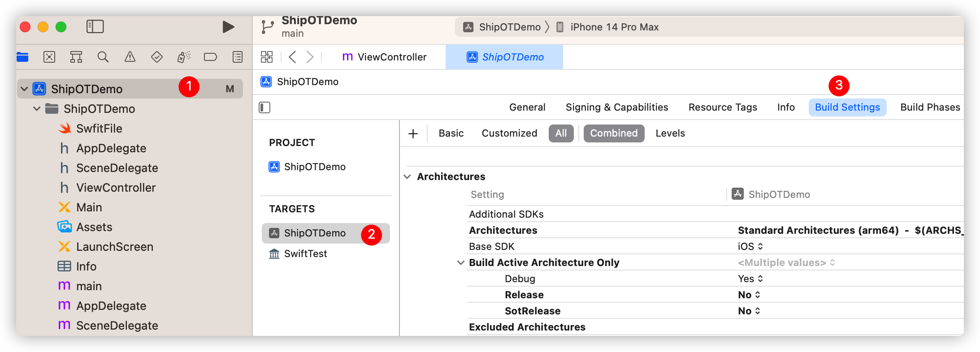This screenshot has width=980, height=352.
Task: Open the Multiple values popup
Action: tap(786, 263)
